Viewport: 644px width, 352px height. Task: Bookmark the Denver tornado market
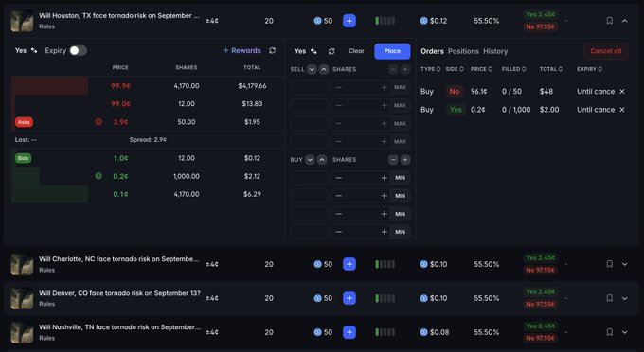pos(610,298)
